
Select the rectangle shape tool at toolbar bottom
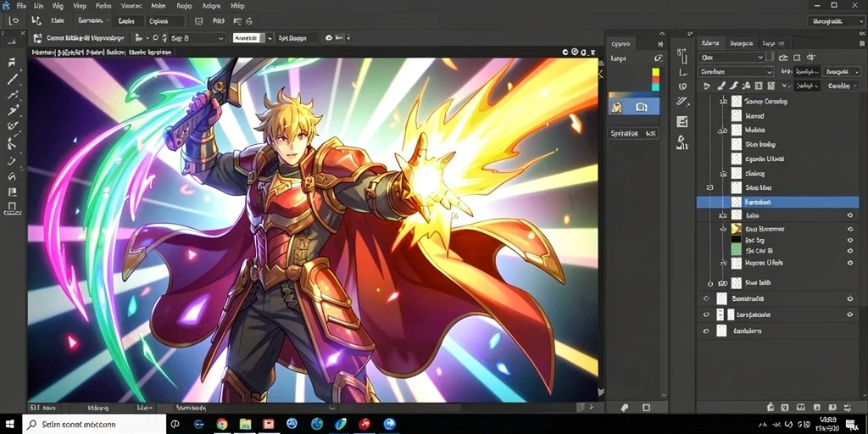(x=12, y=207)
